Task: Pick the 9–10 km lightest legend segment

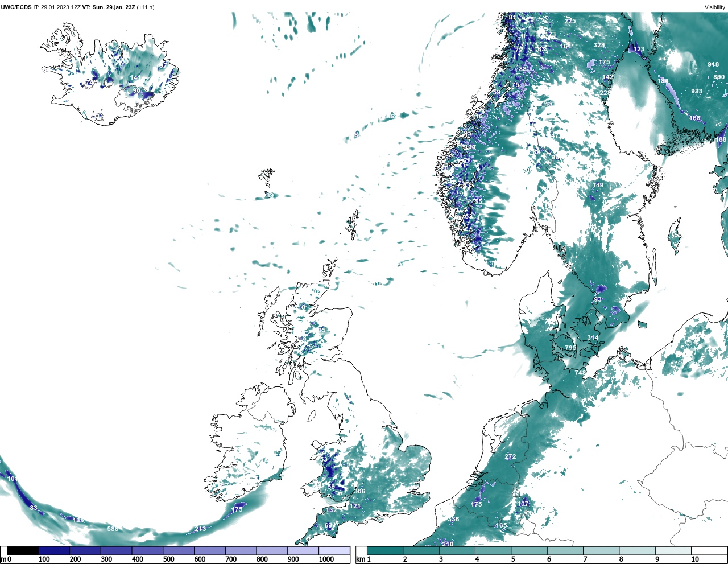Action: click(674, 550)
